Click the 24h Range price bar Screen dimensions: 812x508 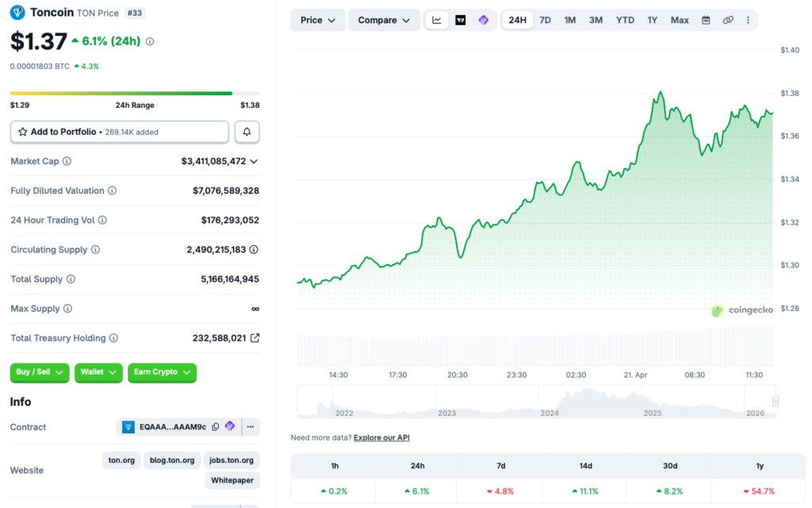click(x=133, y=94)
